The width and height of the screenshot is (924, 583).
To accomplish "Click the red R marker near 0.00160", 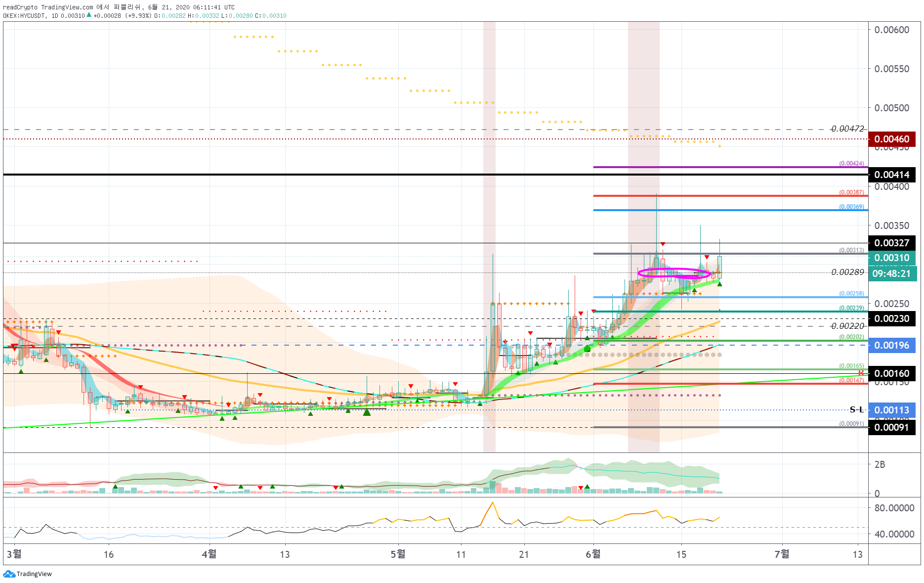I will [x=861, y=373].
